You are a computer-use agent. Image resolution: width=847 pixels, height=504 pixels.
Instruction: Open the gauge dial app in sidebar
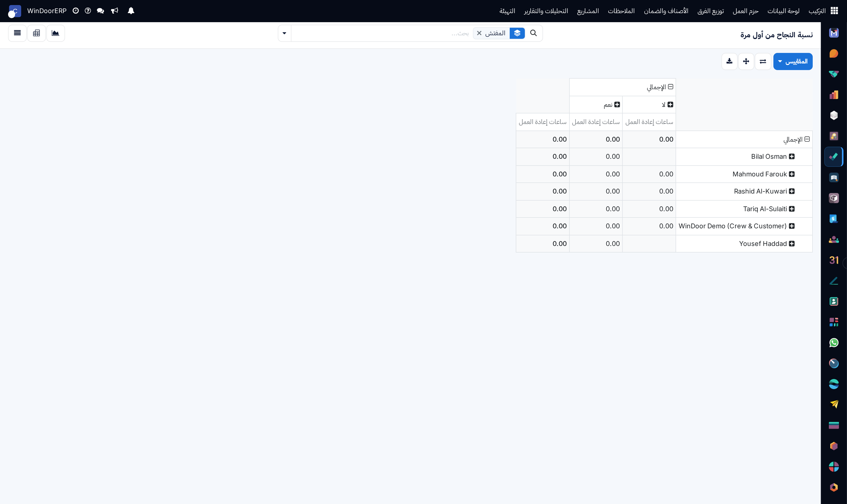(x=834, y=363)
